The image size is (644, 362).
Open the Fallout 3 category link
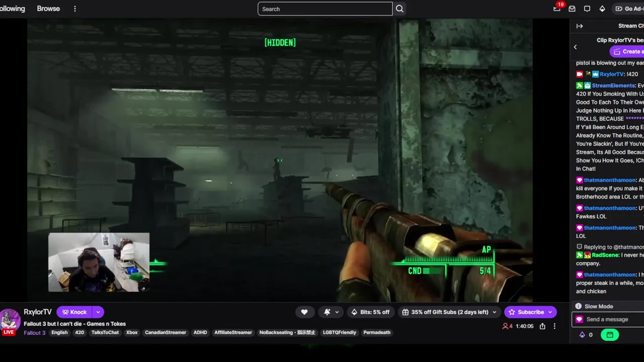click(35, 333)
